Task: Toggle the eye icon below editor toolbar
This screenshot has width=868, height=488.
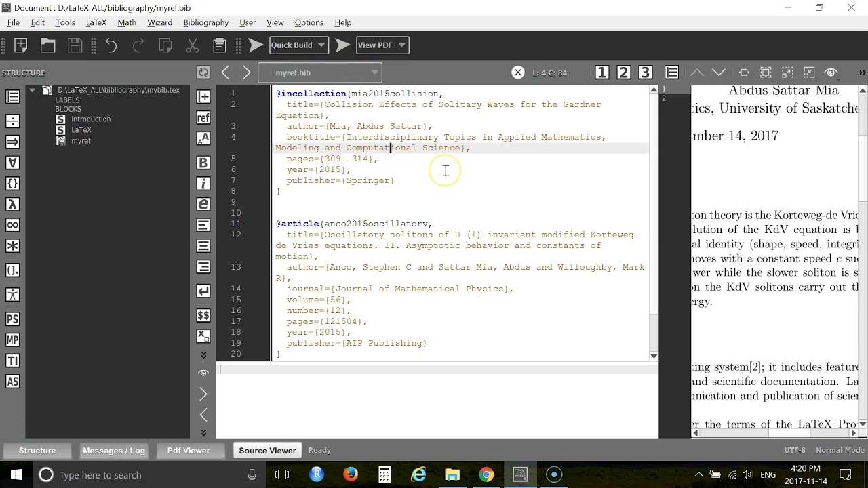Action: point(203,373)
